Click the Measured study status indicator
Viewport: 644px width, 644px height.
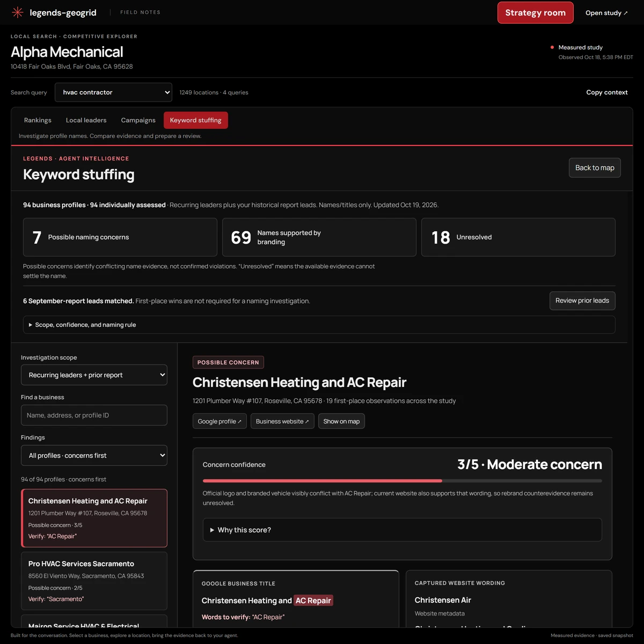click(576, 47)
